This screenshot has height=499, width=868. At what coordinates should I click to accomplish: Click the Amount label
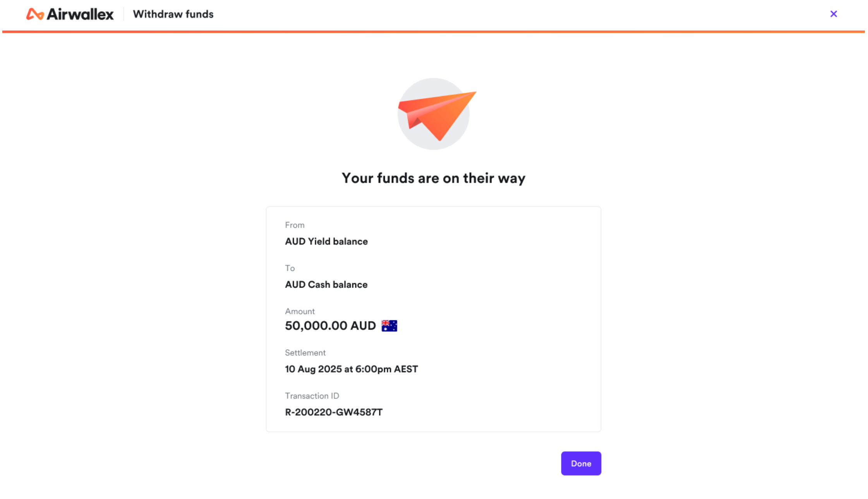pos(300,311)
